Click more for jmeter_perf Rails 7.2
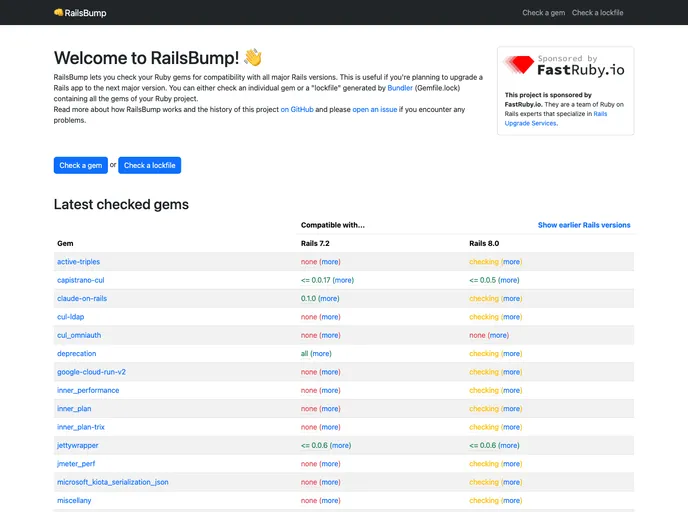 pos(330,464)
